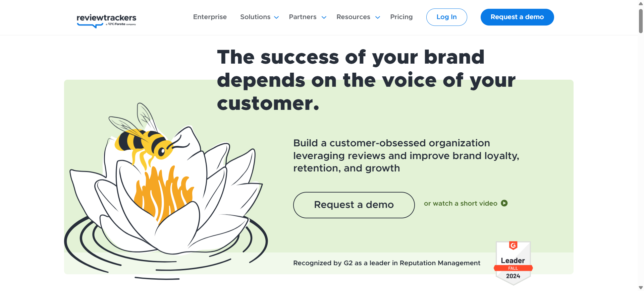Click the reviewtrackers logo
The height and width of the screenshot is (291, 644).
click(106, 20)
